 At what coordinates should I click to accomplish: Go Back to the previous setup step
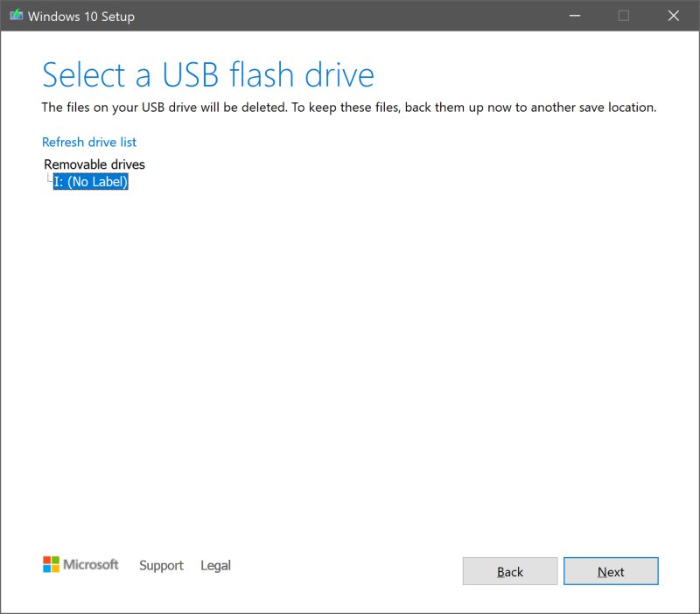click(509, 571)
